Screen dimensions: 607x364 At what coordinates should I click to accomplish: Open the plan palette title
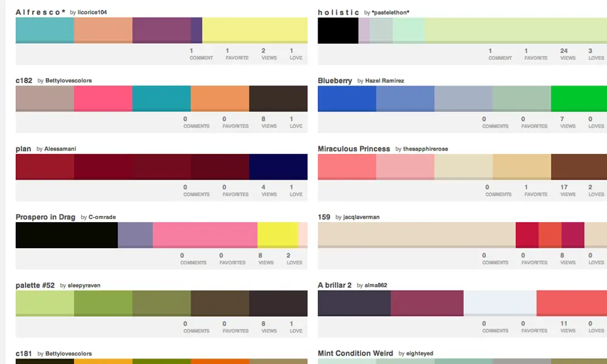coord(23,149)
